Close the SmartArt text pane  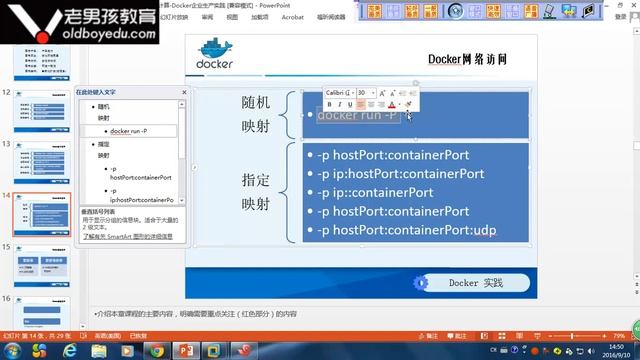(184, 92)
